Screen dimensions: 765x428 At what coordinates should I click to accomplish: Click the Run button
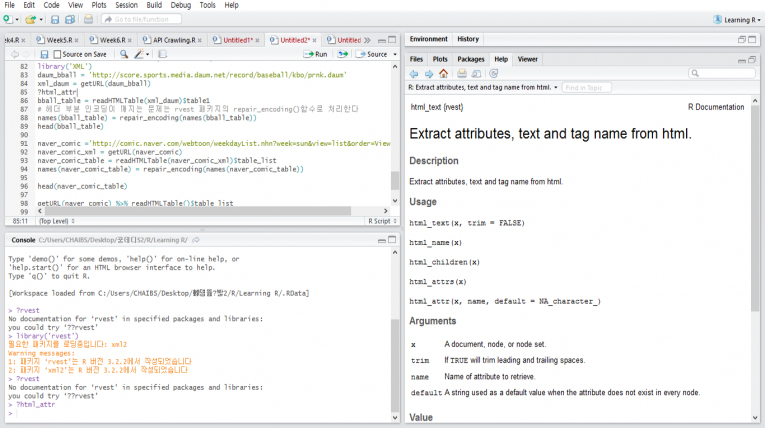pyautogui.click(x=315, y=54)
